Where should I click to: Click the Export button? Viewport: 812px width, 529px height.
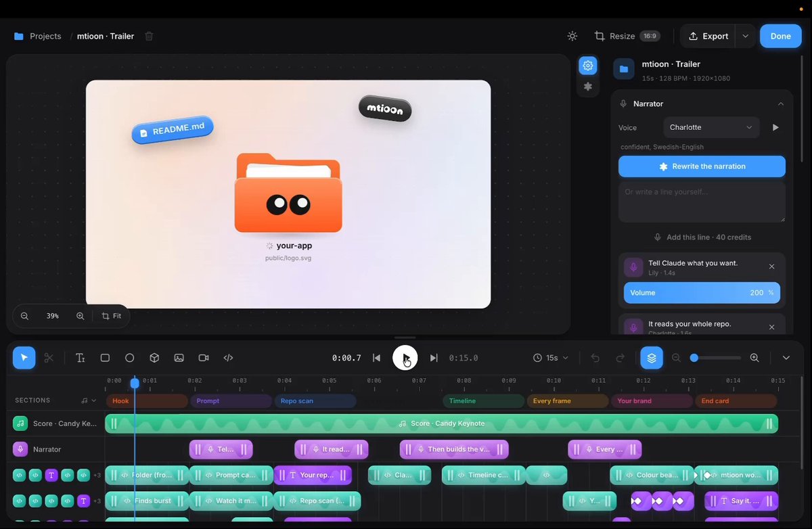click(708, 36)
